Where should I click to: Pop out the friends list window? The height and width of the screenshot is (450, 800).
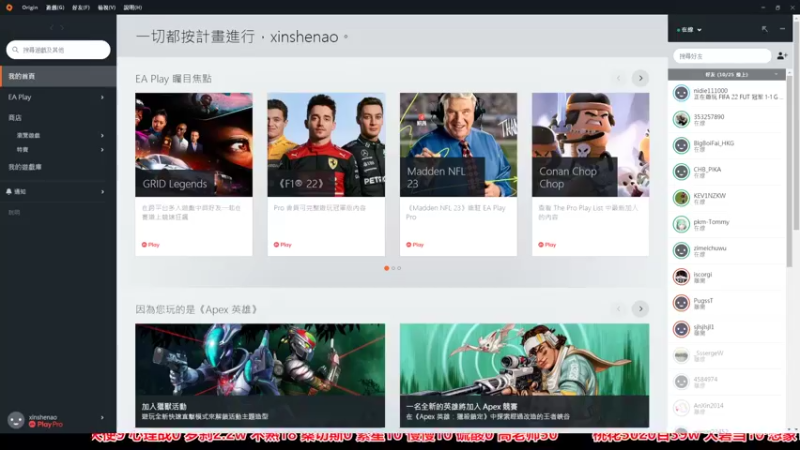pyautogui.click(x=764, y=29)
